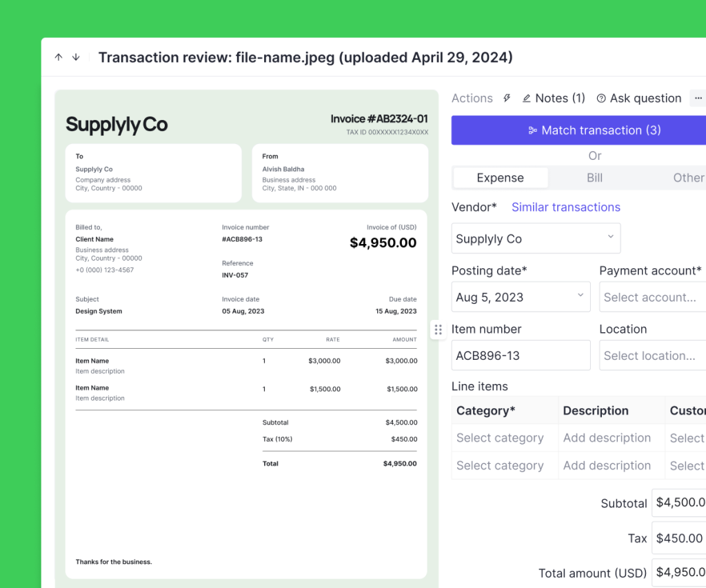Switch to the Bill tab

pos(594,177)
